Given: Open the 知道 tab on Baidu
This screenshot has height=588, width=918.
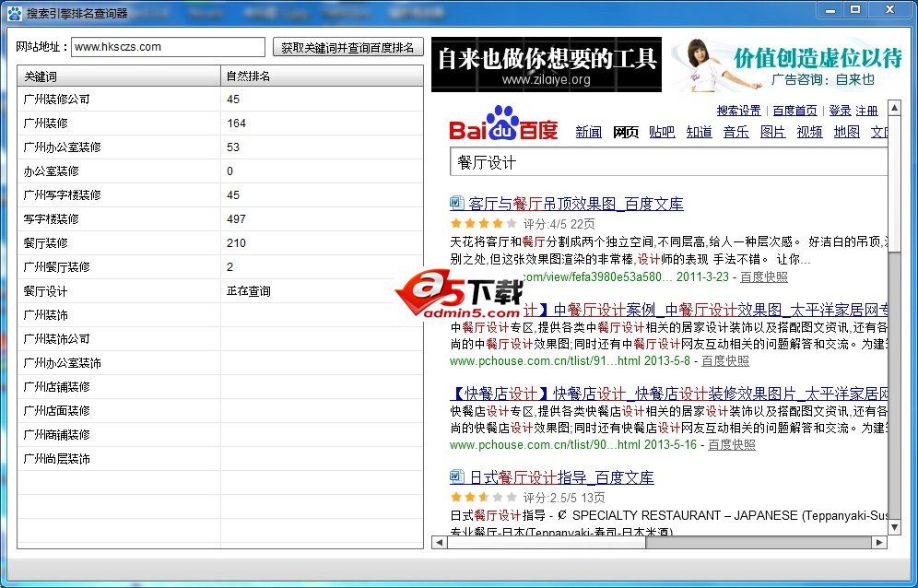Looking at the screenshot, I should pyautogui.click(x=699, y=132).
